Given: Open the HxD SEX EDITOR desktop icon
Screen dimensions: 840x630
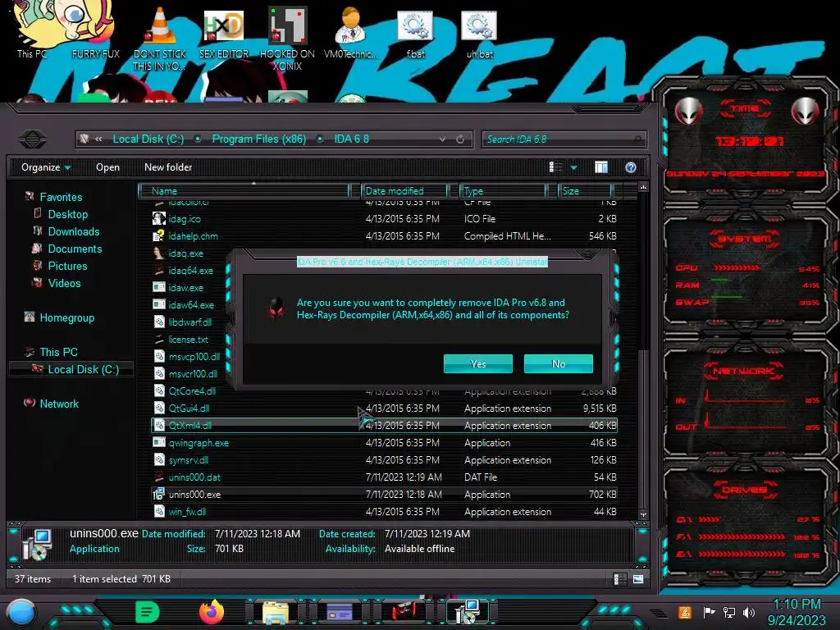Looking at the screenshot, I should pyautogui.click(x=224, y=33).
